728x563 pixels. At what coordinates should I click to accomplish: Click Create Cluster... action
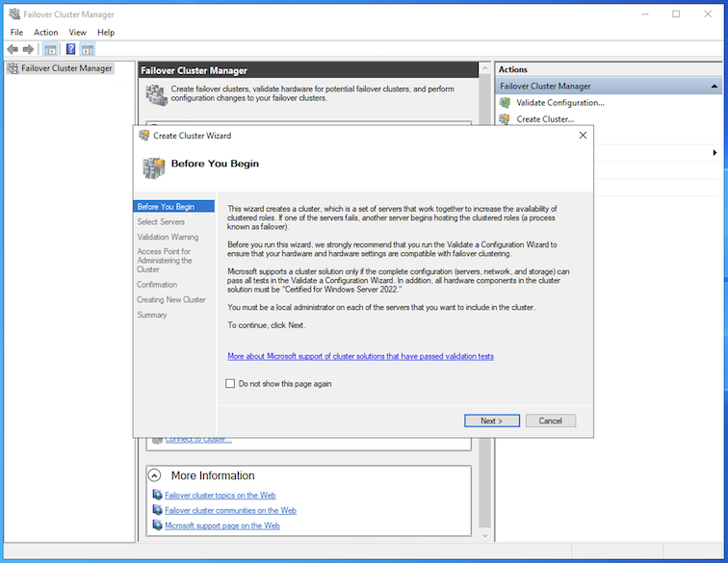click(x=546, y=119)
